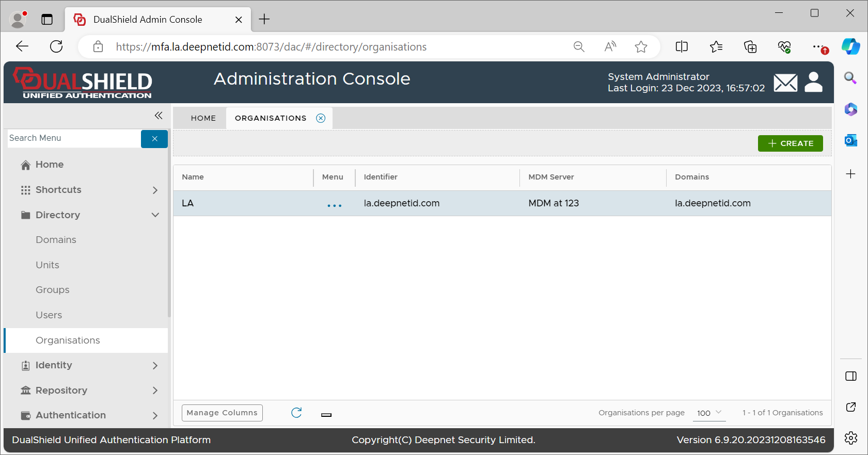
Task: Expand the Shortcuts menu section
Action: coord(155,190)
